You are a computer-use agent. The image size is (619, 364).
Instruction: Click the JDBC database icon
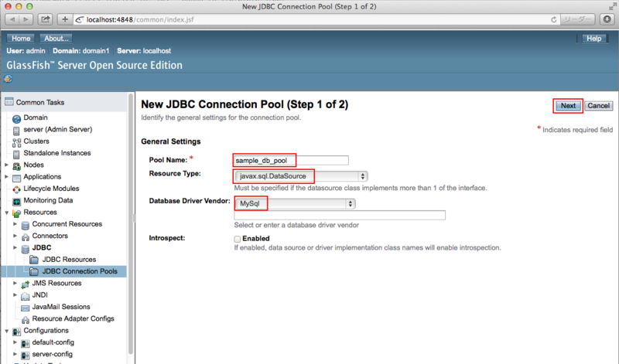[26, 249]
